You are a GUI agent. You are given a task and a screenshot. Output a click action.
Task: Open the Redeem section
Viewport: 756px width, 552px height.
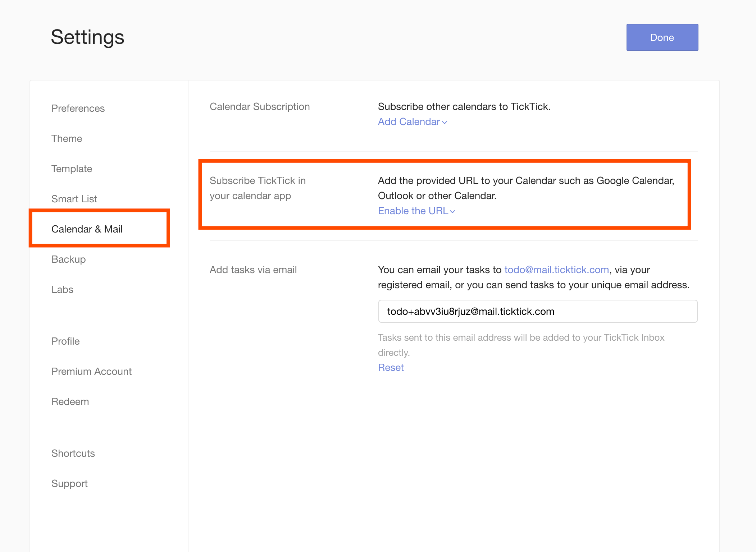(70, 401)
